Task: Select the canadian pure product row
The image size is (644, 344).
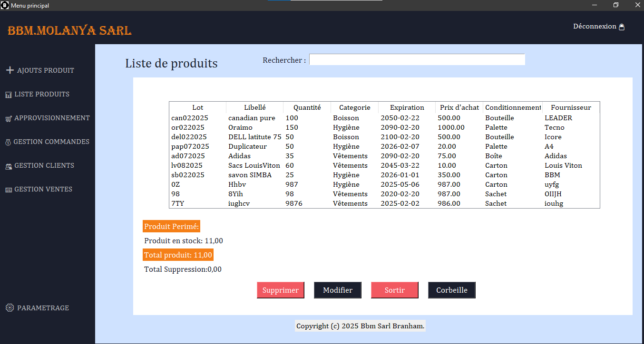Action: (333, 118)
